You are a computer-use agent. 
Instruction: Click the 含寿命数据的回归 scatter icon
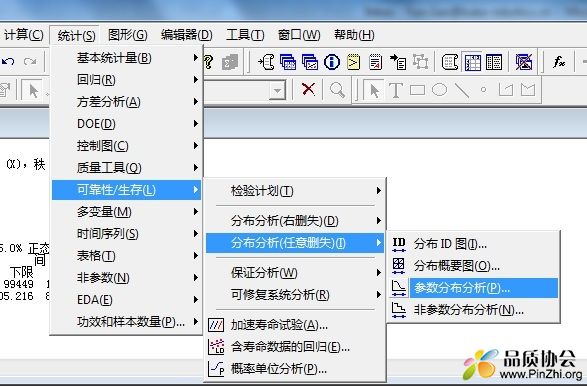pyautogui.click(x=216, y=347)
